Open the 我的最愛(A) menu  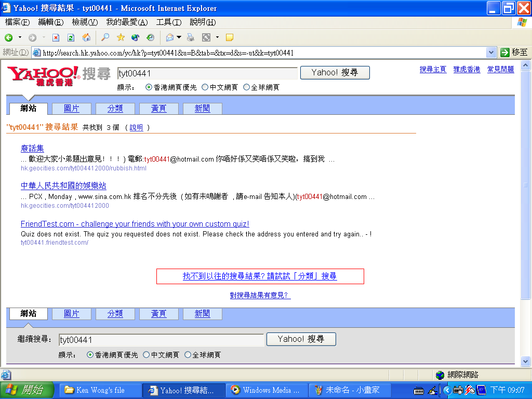127,22
